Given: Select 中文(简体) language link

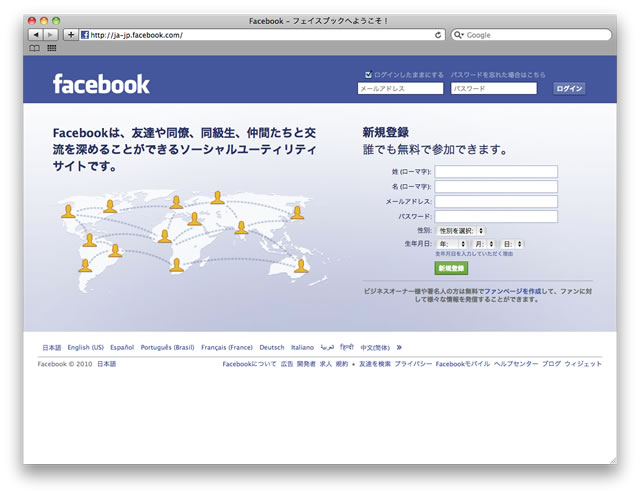Looking at the screenshot, I should coord(375,347).
